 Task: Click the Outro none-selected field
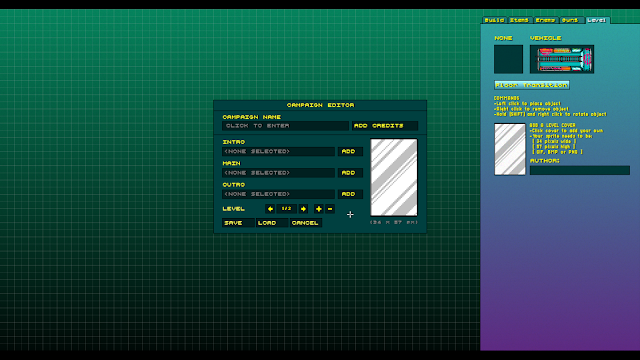278,194
